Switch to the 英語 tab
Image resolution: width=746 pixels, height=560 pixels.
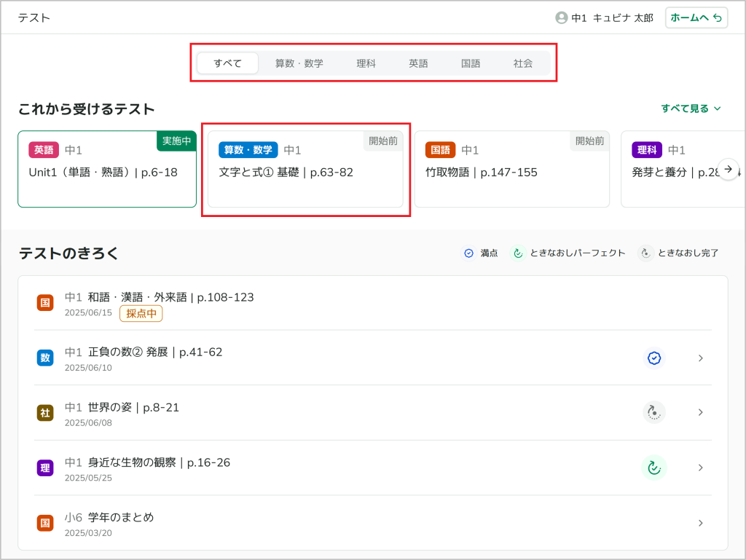(x=419, y=63)
